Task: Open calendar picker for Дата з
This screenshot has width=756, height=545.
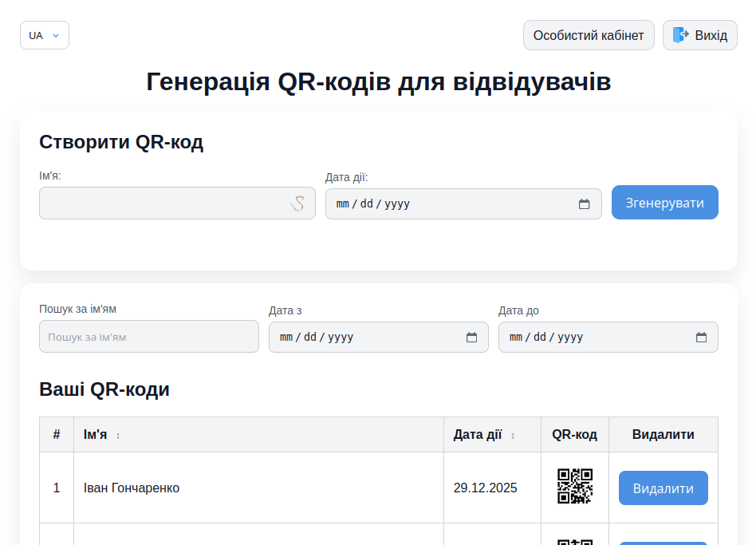Action: [x=471, y=337]
